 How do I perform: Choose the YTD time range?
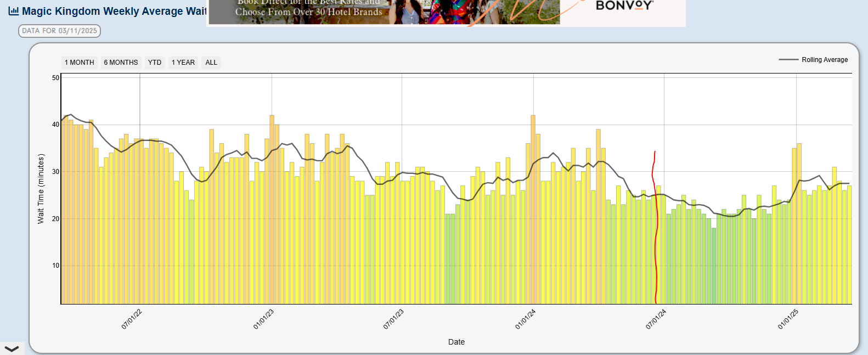point(155,63)
